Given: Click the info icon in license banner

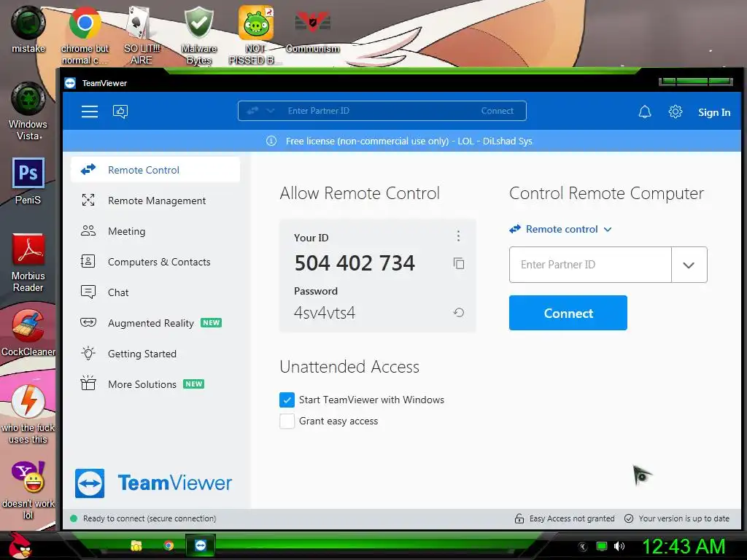Looking at the screenshot, I should pos(271,141).
